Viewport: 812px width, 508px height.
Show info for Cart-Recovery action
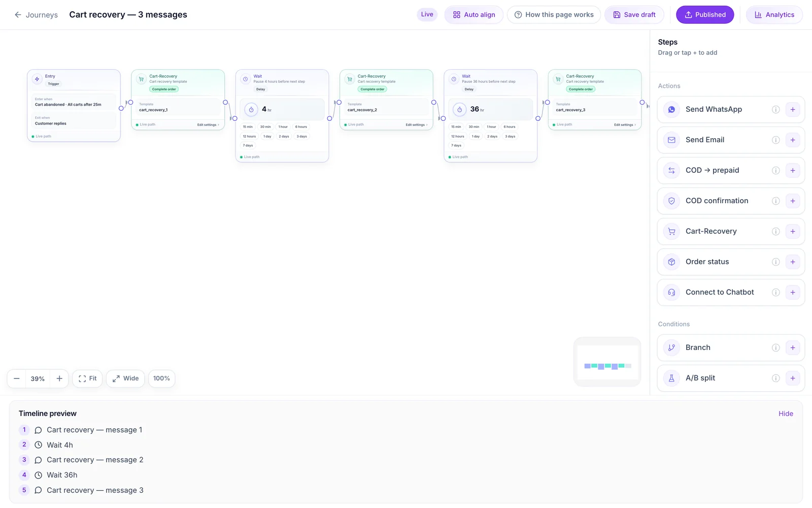click(775, 231)
